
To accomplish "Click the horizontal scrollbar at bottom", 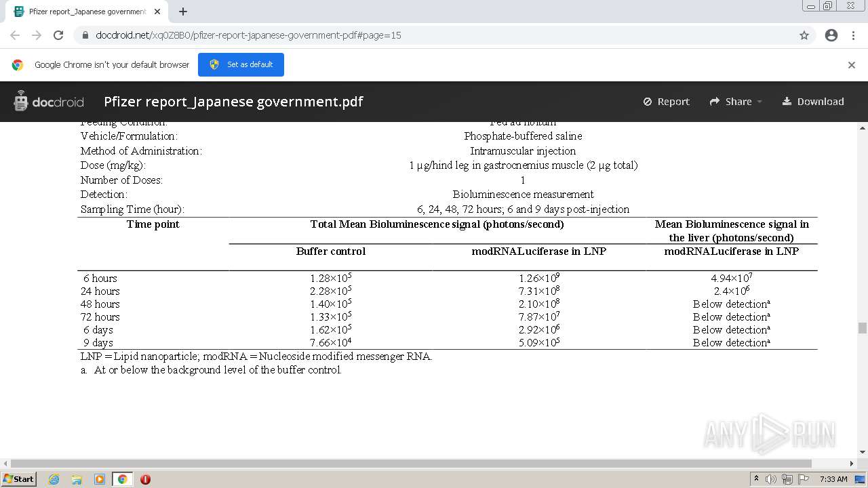I will click(x=411, y=464).
